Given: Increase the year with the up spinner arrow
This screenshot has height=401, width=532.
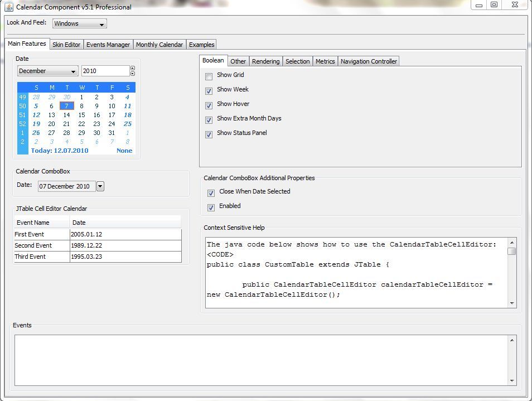Looking at the screenshot, I should [133, 68].
